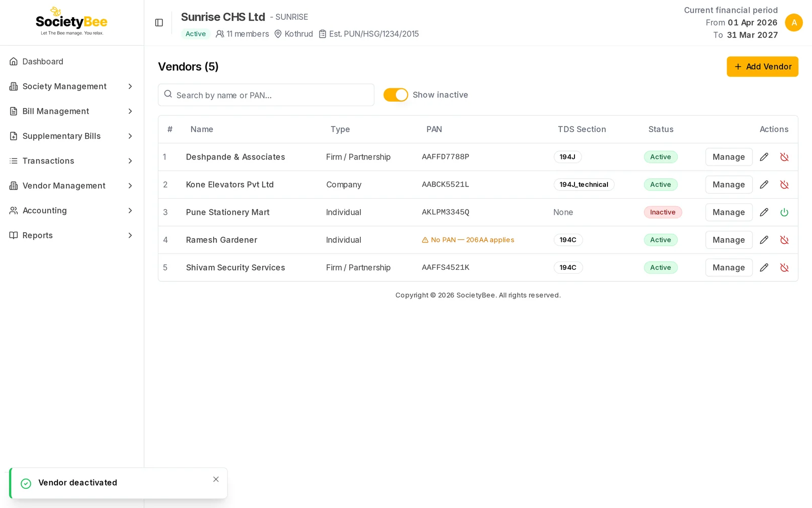The width and height of the screenshot is (812, 508).
Task: Expand Supplementary Bills chevron
Action: 130,136
